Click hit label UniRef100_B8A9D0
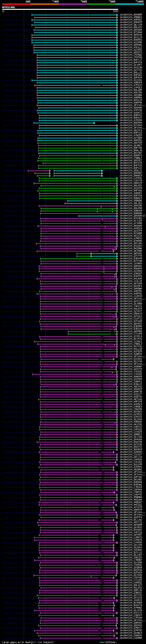This screenshot has height=644, width=146. pos(131,173)
